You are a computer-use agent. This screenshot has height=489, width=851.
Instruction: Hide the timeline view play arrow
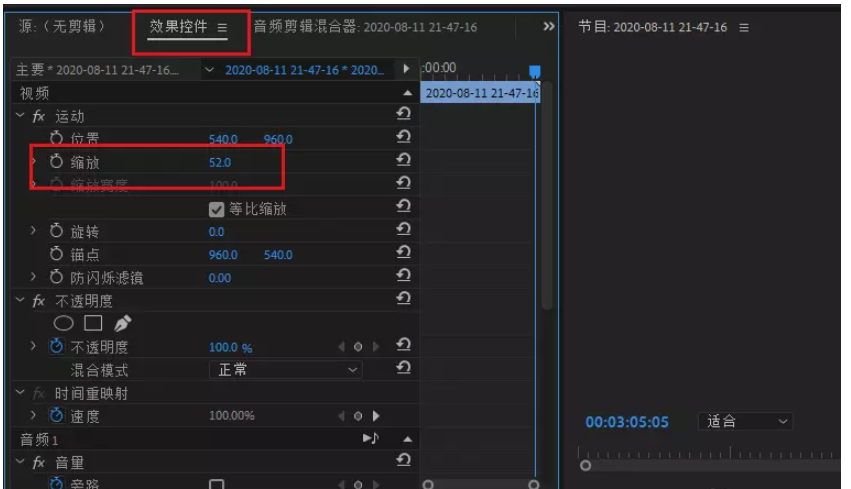click(x=406, y=69)
